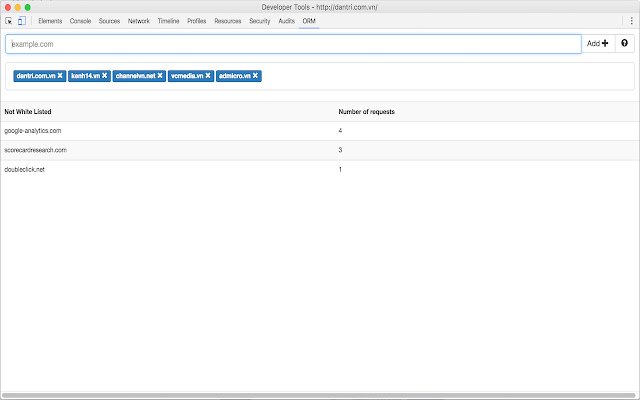
Task: Close the Developer Tools window
Action: point(8,7)
